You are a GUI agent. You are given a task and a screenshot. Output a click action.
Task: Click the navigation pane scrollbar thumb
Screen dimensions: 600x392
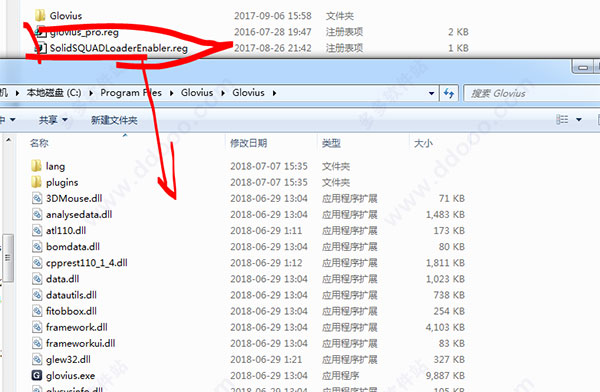tap(8, 258)
